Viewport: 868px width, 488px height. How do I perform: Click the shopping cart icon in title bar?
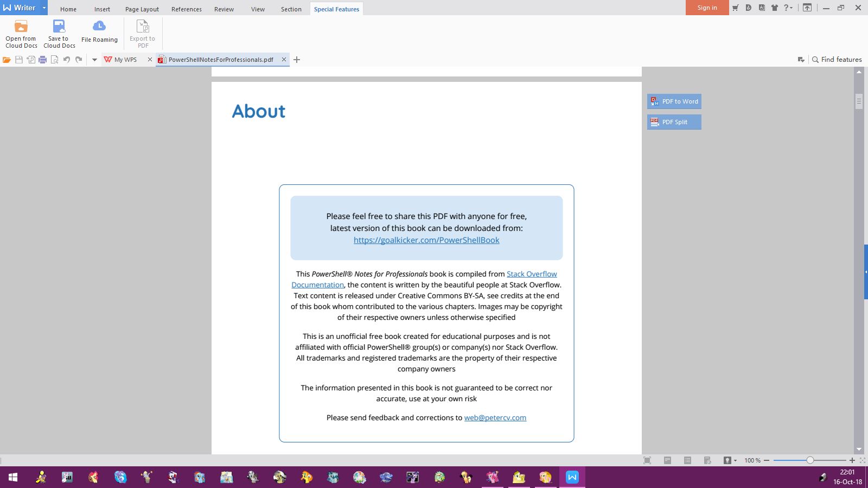coord(735,8)
